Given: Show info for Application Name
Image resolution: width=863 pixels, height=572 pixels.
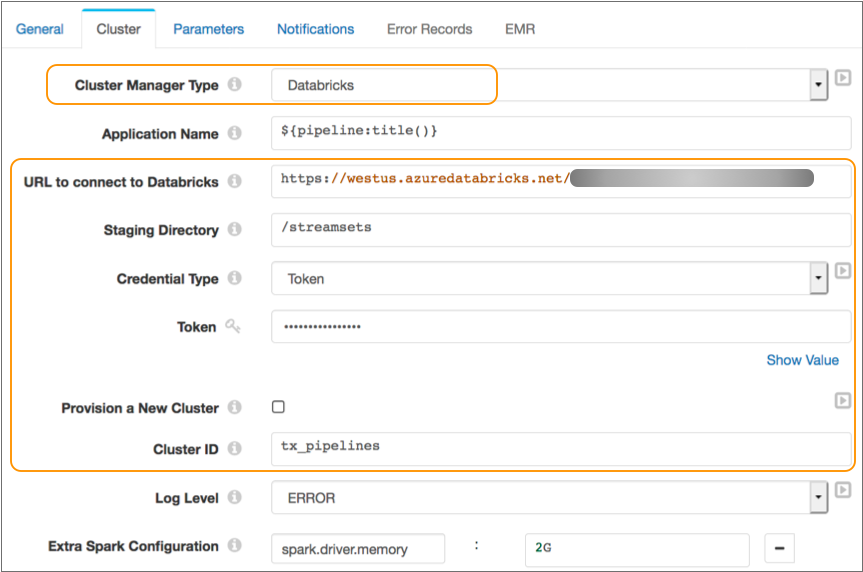Looking at the screenshot, I should click(x=234, y=133).
